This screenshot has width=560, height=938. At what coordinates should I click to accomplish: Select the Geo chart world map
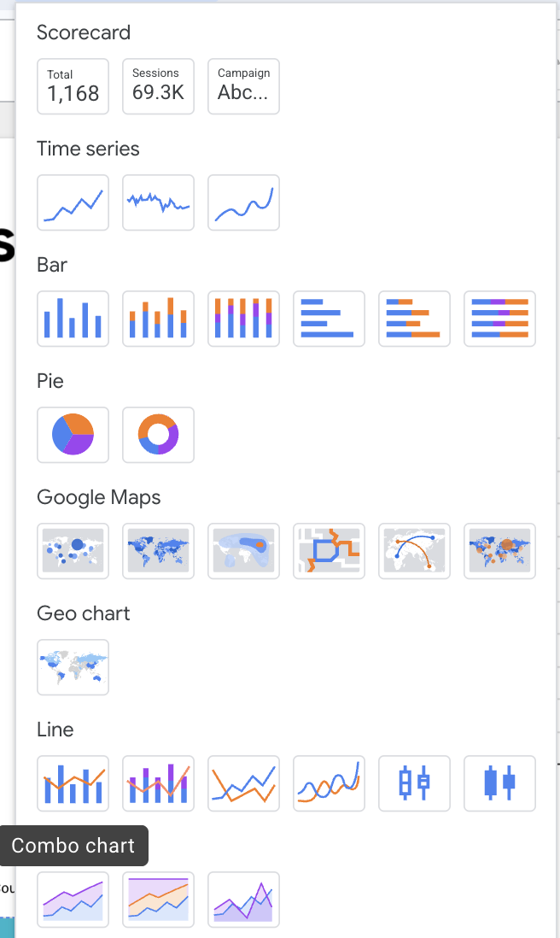click(x=73, y=667)
